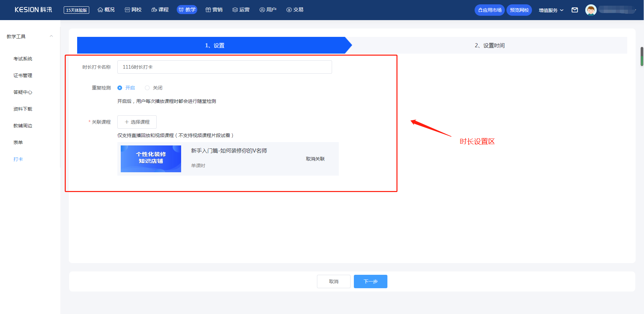The width and height of the screenshot is (644, 314).
Task: Select the 关闭 radio for 重复检测
Action: [147, 88]
